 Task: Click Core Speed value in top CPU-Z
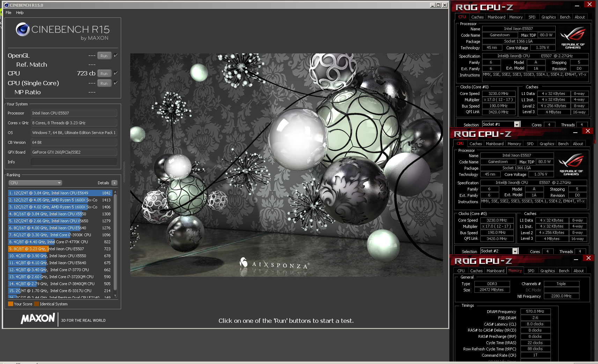point(498,94)
